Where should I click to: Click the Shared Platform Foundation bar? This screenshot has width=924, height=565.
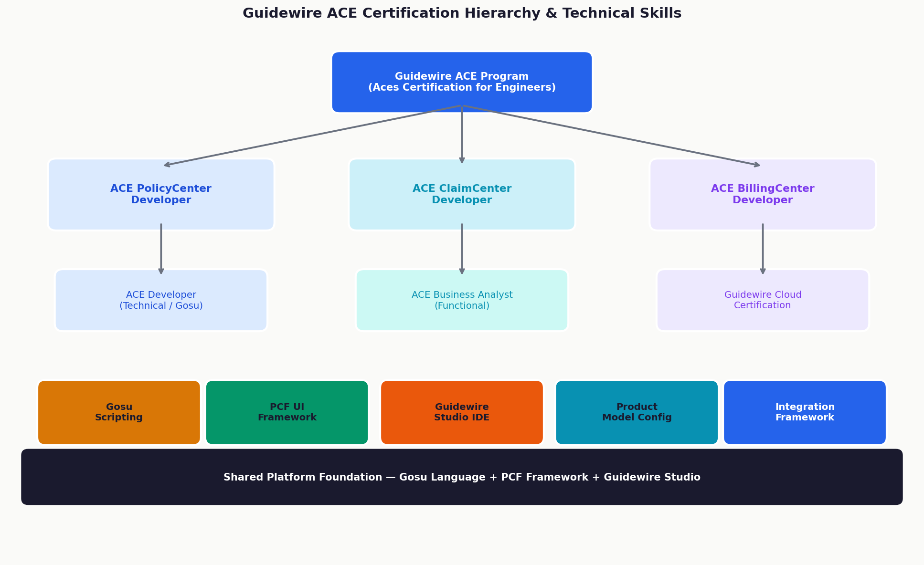pos(462,477)
